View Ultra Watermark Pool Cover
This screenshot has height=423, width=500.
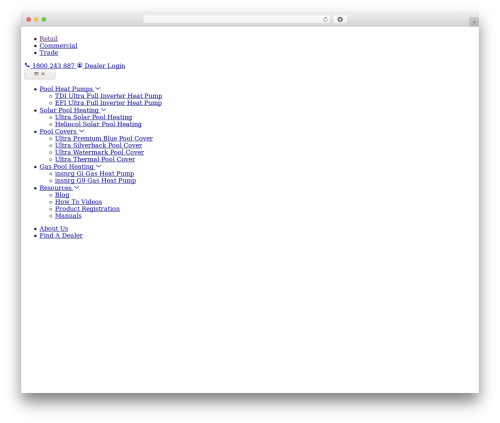click(x=99, y=153)
